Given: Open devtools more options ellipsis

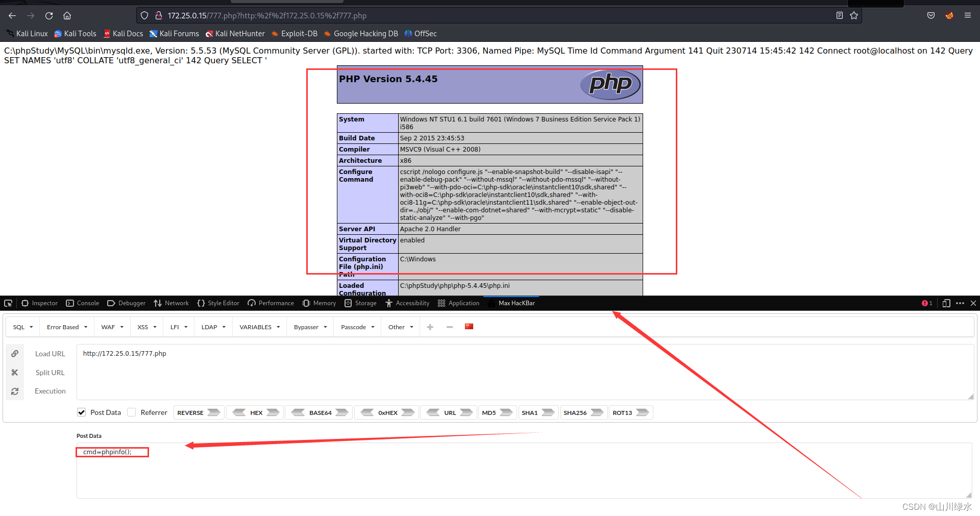Looking at the screenshot, I should [x=960, y=303].
